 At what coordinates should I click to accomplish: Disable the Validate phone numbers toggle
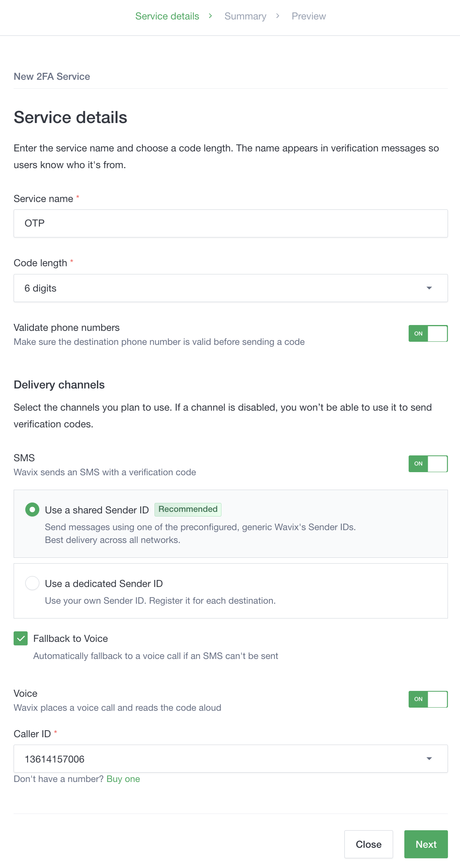tap(428, 333)
